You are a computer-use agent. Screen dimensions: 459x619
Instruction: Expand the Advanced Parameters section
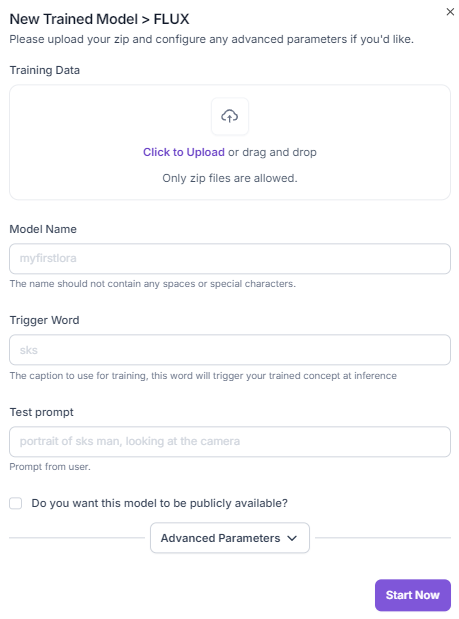(230, 538)
